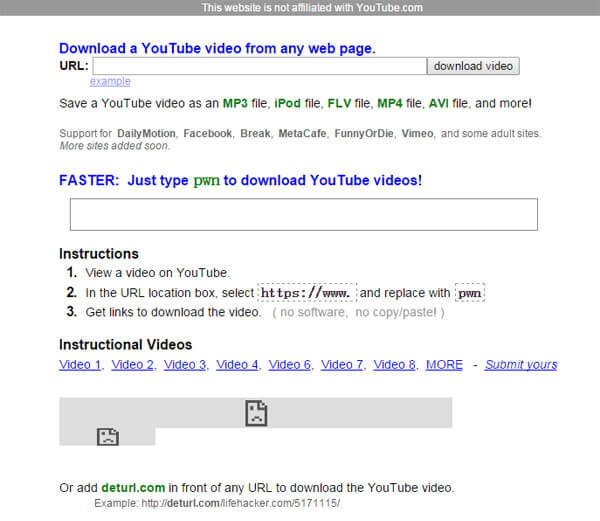Click the Instructional Videos heading
Viewport: 600px width, 521px height.
(x=126, y=345)
